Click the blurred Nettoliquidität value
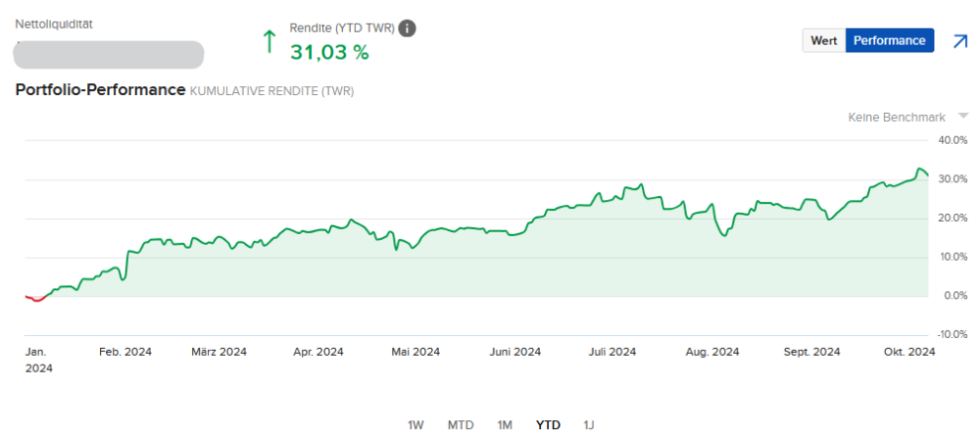The height and width of the screenshot is (439, 980). click(110, 54)
